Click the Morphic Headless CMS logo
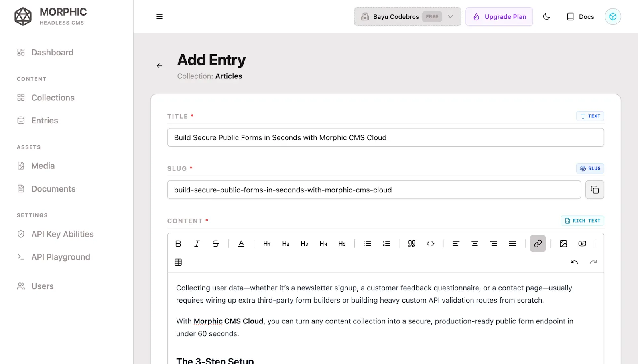Image resolution: width=638 pixels, height=364 pixels. 50,16
